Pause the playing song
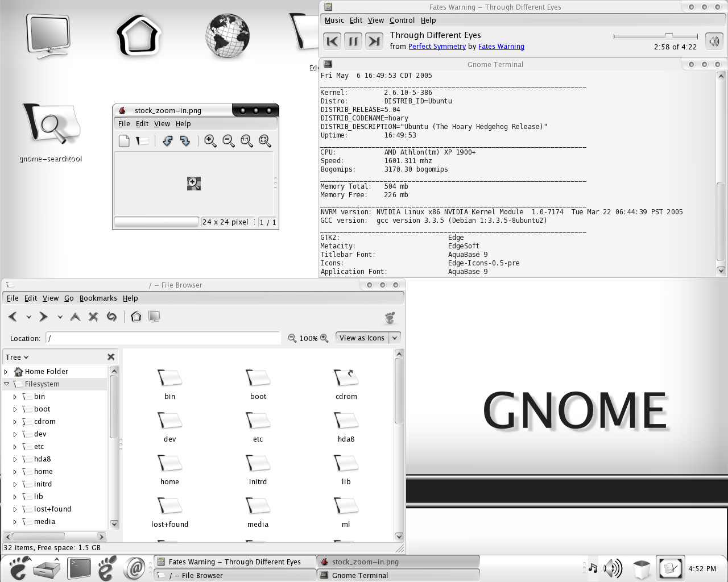Viewport: 728px width, 582px height. click(x=353, y=41)
